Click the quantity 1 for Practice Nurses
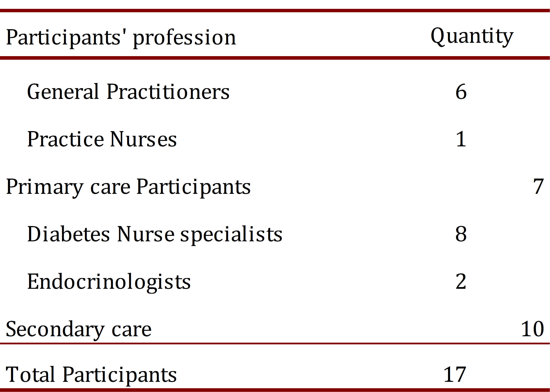Screen dimensions: 550x392 (461, 139)
